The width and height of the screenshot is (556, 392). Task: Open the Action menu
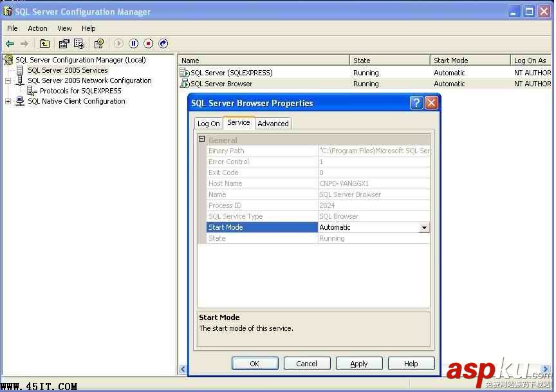click(37, 28)
